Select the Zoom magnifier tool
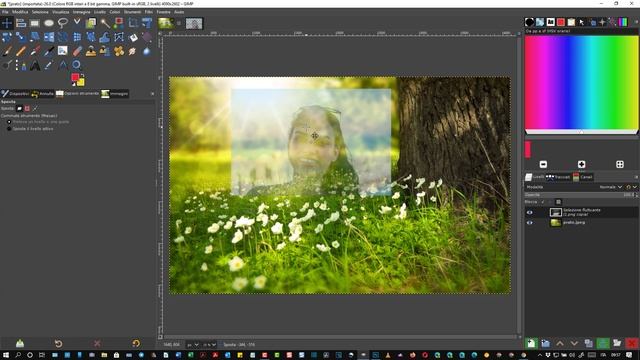 coord(76,65)
